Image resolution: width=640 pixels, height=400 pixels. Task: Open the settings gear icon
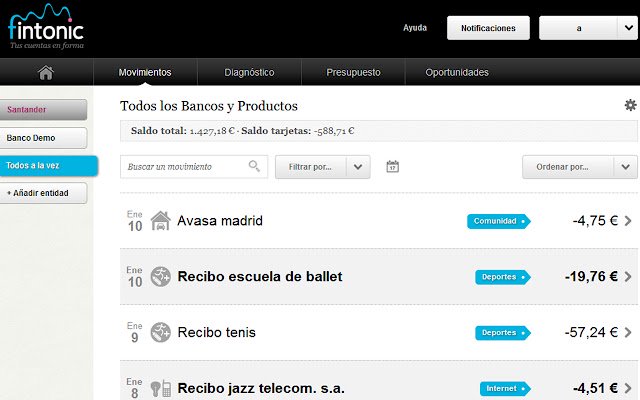(630, 105)
